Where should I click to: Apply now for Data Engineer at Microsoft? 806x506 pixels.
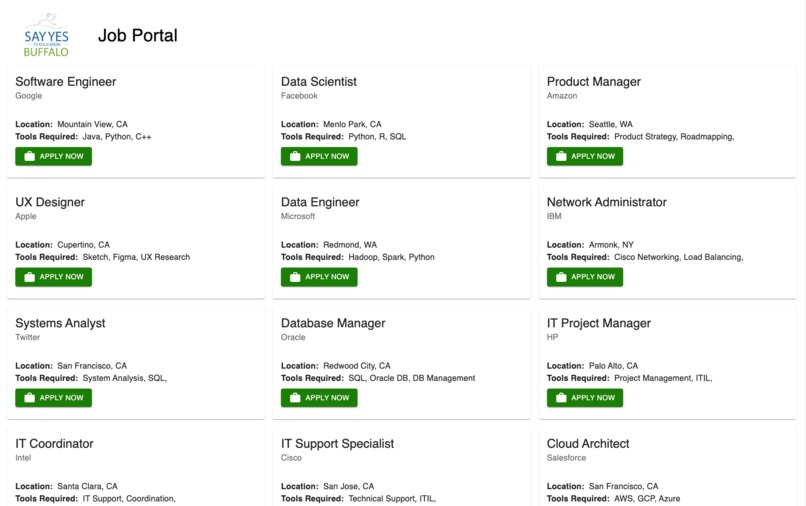click(x=319, y=277)
